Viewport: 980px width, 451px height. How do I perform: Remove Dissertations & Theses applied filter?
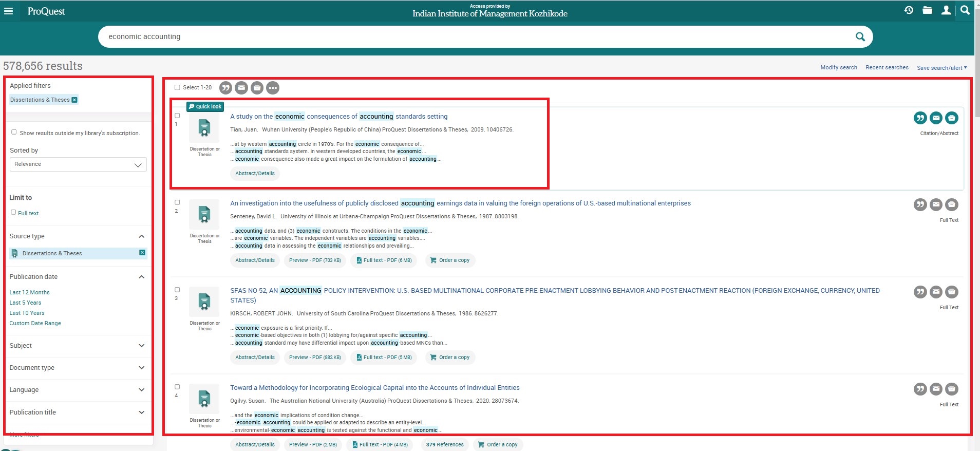tap(74, 100)
